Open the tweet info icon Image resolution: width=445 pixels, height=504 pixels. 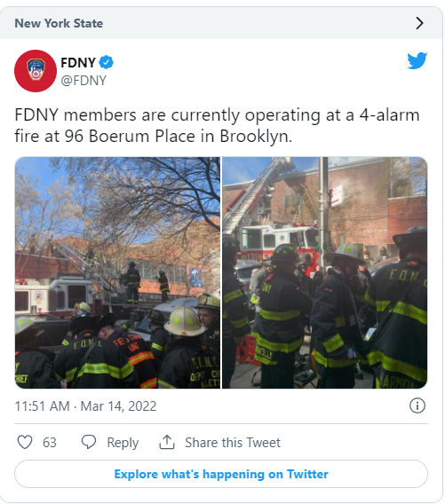[x=417, y=406]
